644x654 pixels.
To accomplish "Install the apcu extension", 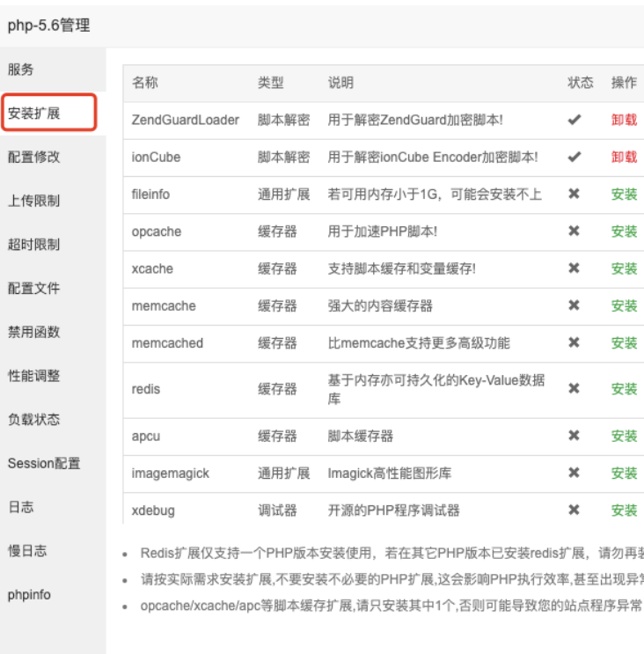I will pyautogui.click(x=624, y=436).
